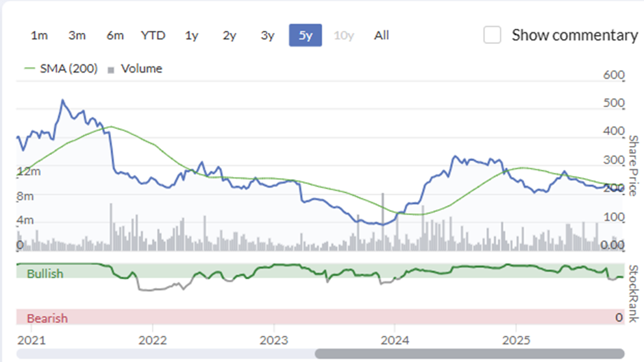The width and height of the screenshot is (644, 362).
Task: Select the 2y time range
Action: [230, 35]
